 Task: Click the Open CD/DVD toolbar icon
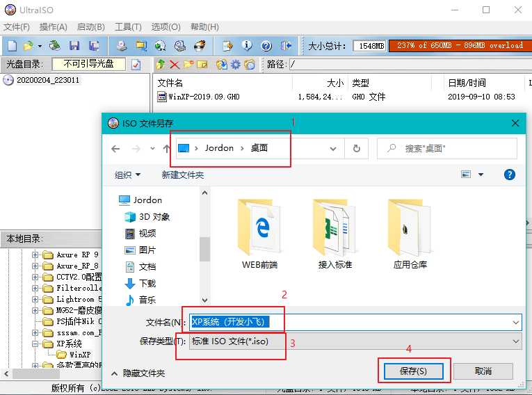pyautogui.click(x=54, y=45)
